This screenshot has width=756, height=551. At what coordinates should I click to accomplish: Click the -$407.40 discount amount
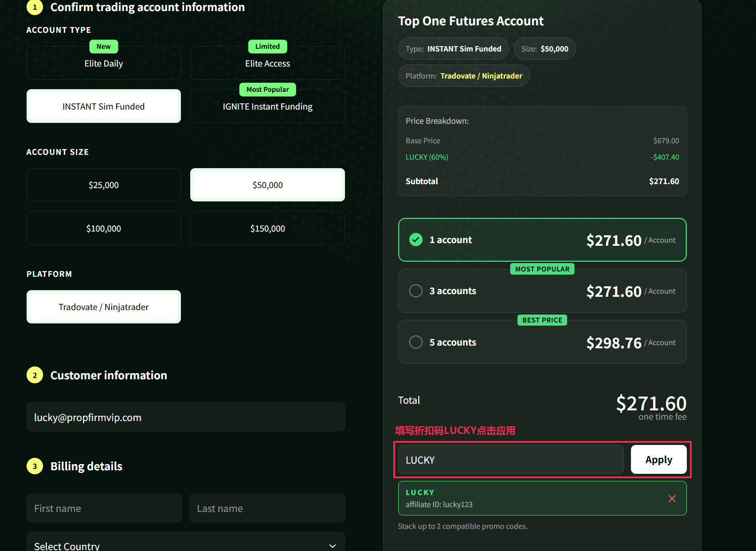[665, 157]
